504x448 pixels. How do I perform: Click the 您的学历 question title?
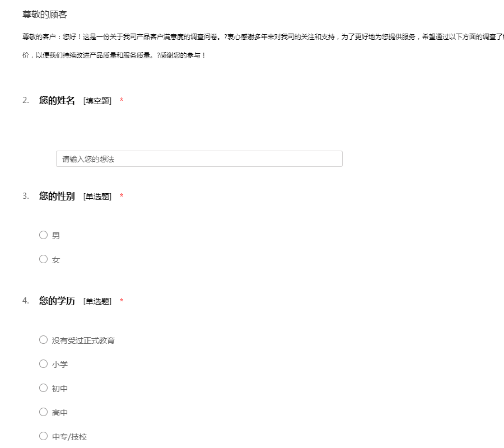click(x=57, y=301)
